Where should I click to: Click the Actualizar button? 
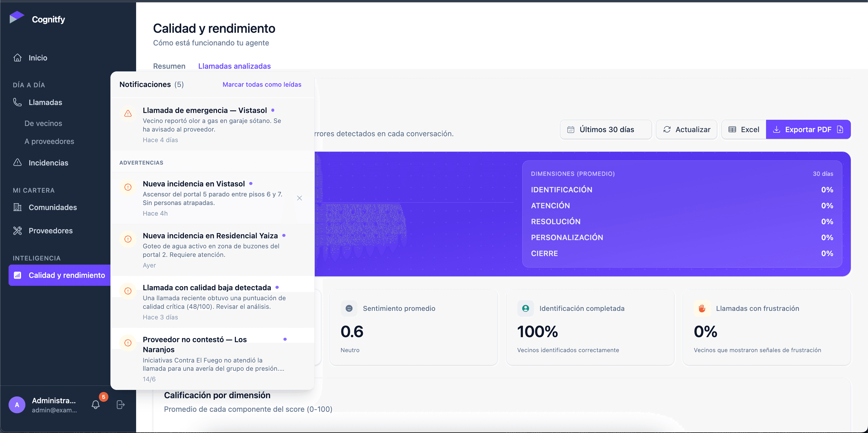tap(686, 129)
